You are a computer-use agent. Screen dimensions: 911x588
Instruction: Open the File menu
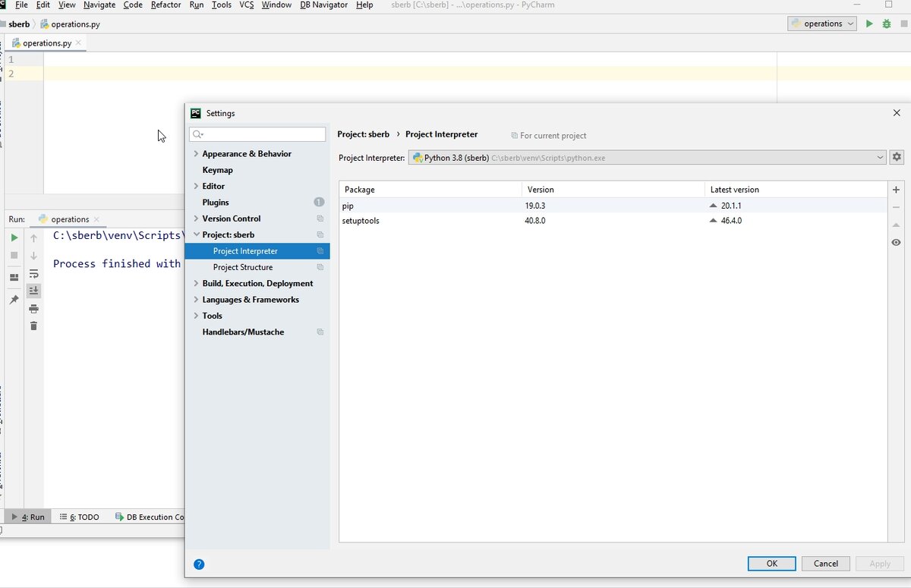[x=21, y=5]
